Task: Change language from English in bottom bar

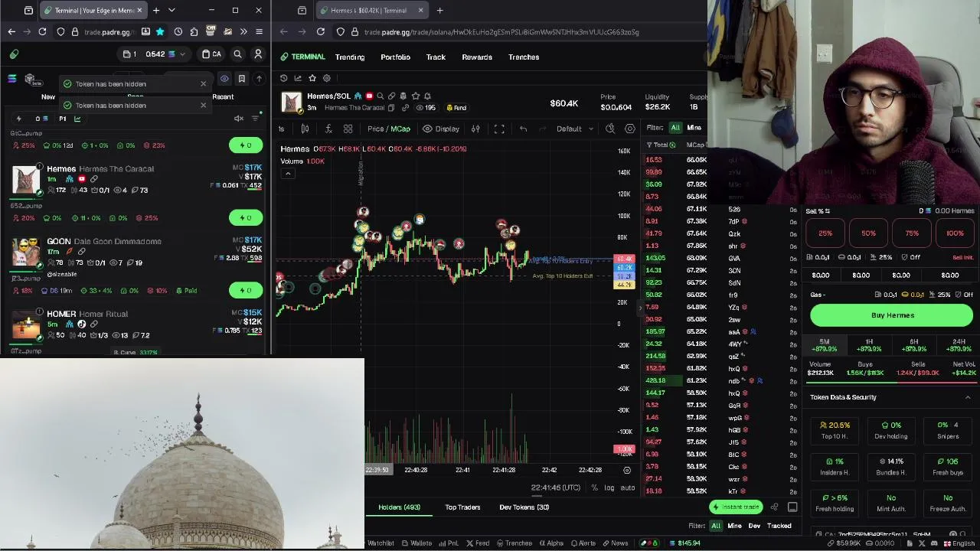Action: tap(958, 543)
